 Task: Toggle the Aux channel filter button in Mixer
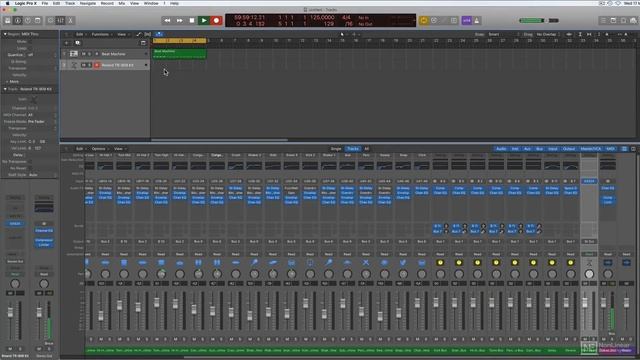coord(527,149)
